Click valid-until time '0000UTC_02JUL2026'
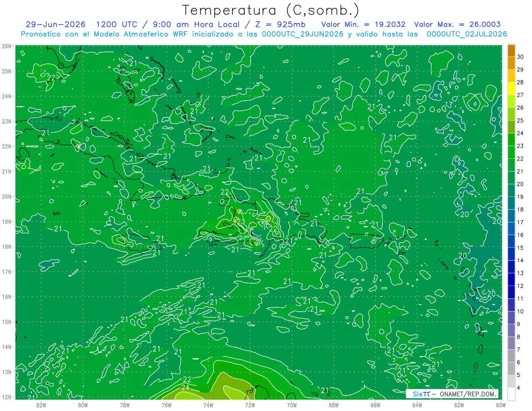Screen dimensions: 532x411 click(x=467, y=34)
